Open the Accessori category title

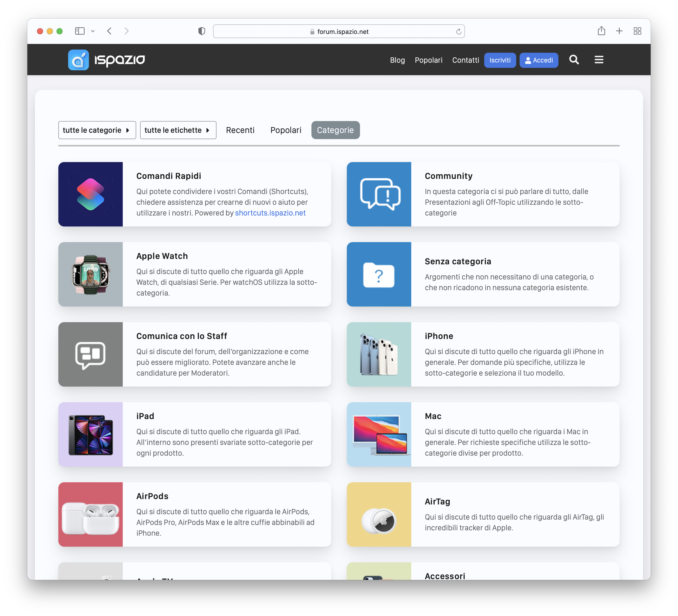445,576
